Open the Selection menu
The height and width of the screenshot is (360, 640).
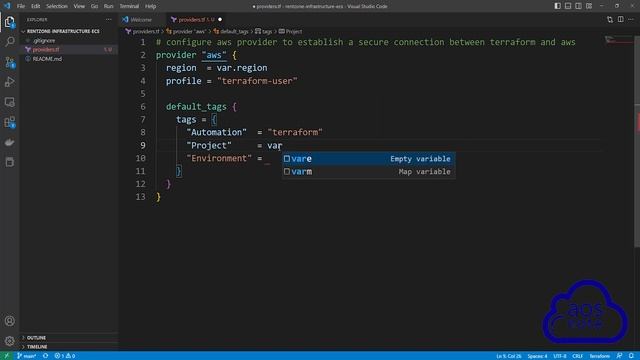tap(57, 6)
